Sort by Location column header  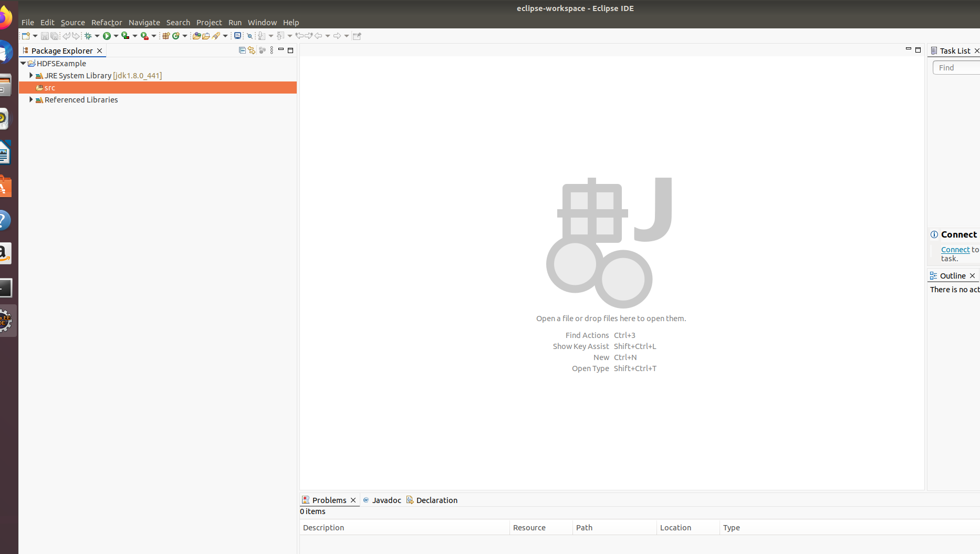[688, 527]
